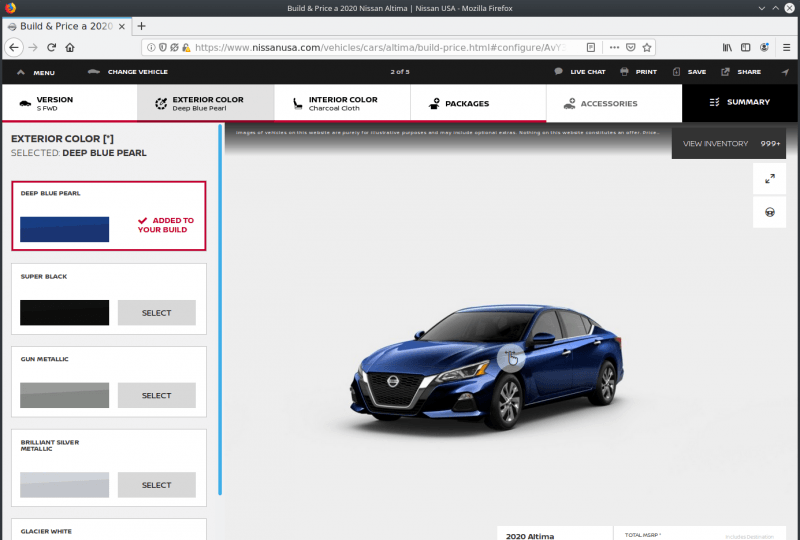Click the 2020 Altima label

(x=530, y=536)
